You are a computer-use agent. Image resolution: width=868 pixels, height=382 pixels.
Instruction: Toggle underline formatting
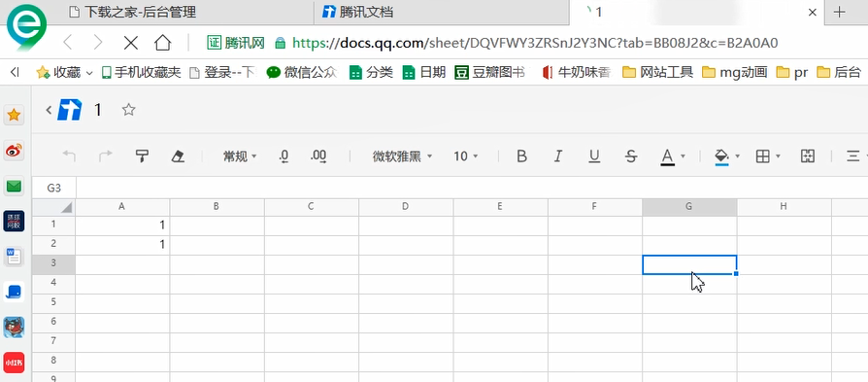tap(594, 156)
